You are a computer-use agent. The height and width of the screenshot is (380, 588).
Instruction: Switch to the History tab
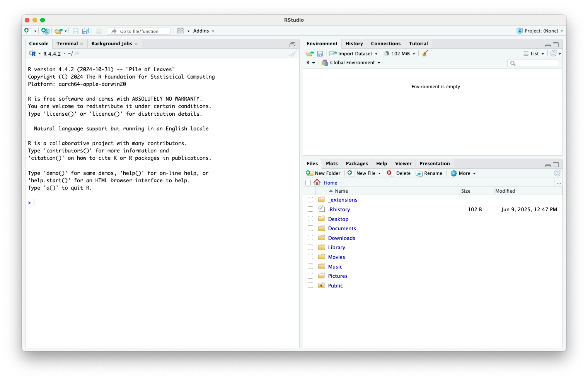point(354,44)
